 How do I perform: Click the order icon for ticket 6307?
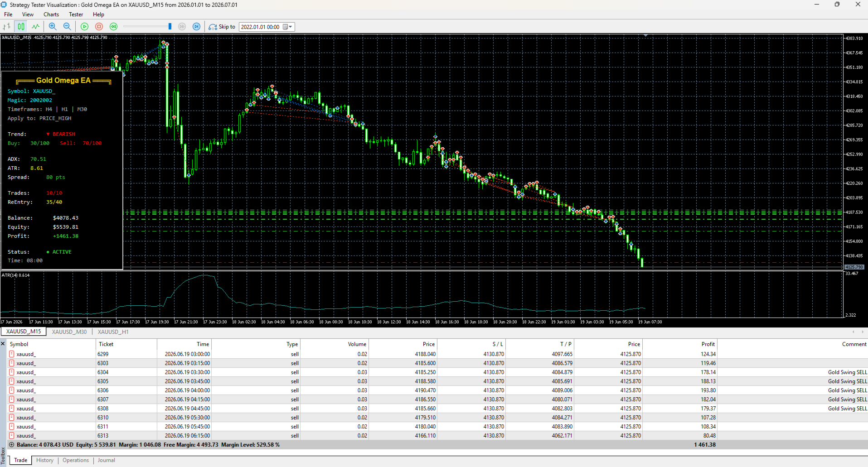pos(12,400)
